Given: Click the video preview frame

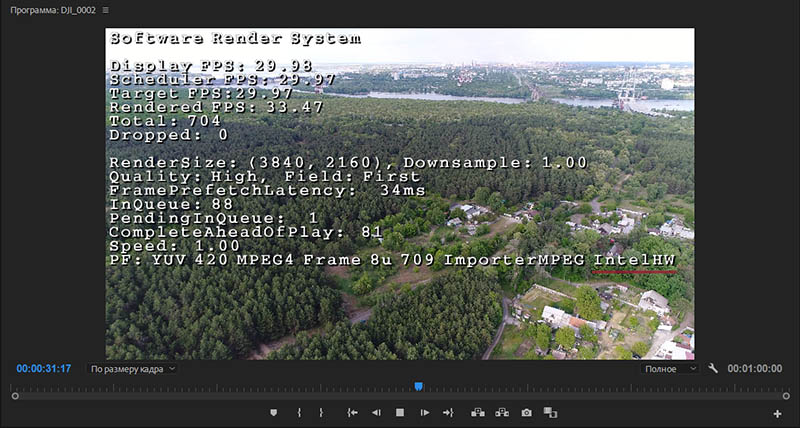Looking at the screenshot, I should pyautogui.click(x=399, y=194).
